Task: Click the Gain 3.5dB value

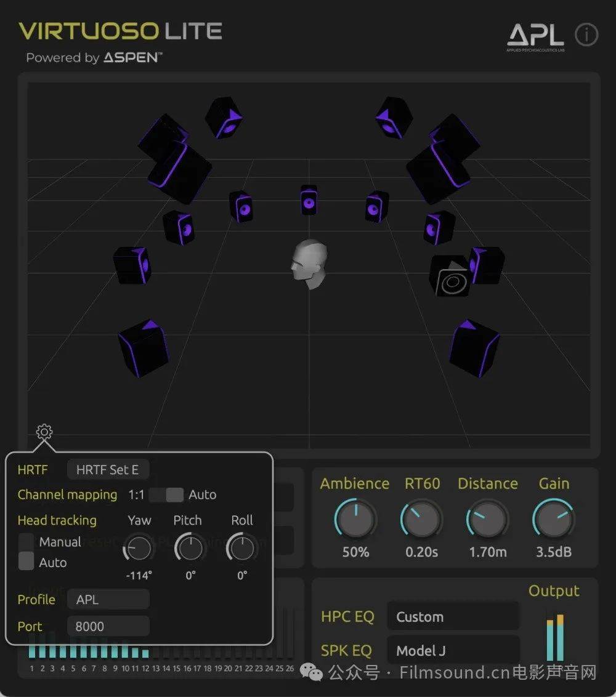Action: pyautogui.click(x=554, y=552)
